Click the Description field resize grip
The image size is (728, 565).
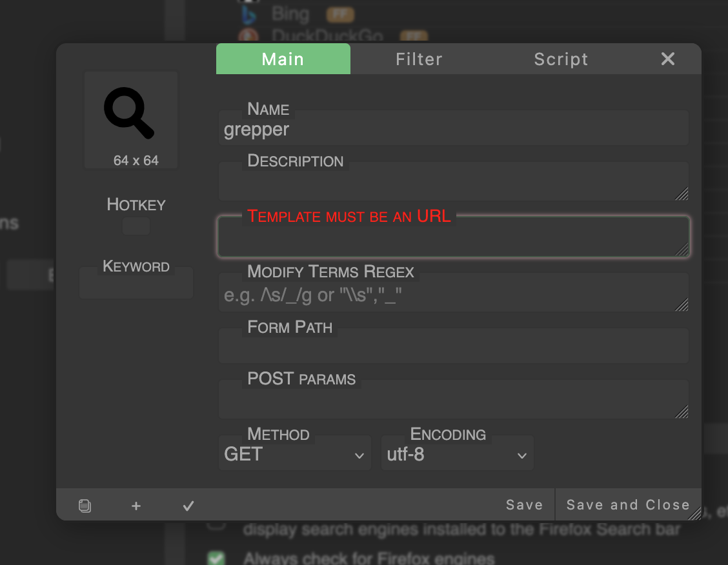682,194
